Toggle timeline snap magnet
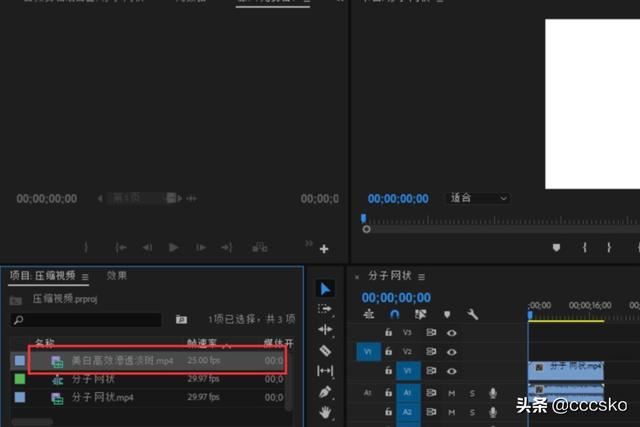Viewport: 640px width, 427px height. [395, 314]
